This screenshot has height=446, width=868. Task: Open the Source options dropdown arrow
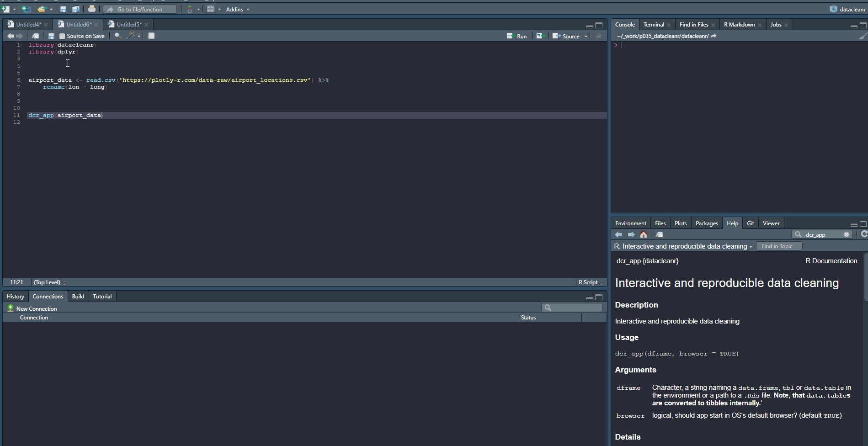pos(586,37)
